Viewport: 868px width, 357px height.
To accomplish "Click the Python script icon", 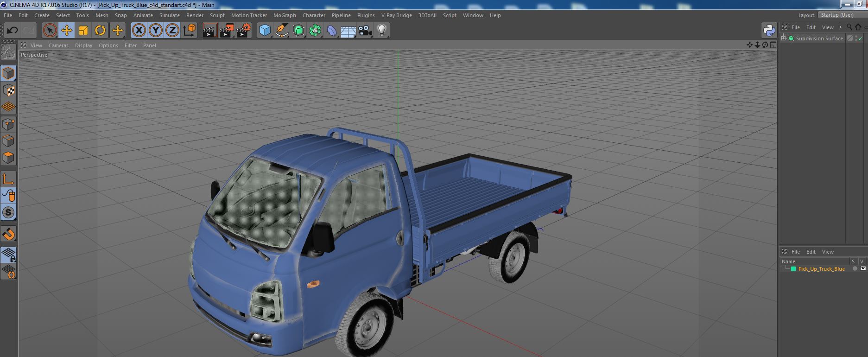I will (x=769, y=31).
